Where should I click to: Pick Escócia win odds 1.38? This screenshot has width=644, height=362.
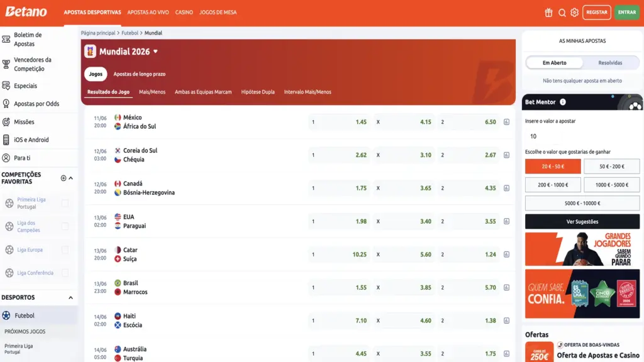(x=468, y=321)
